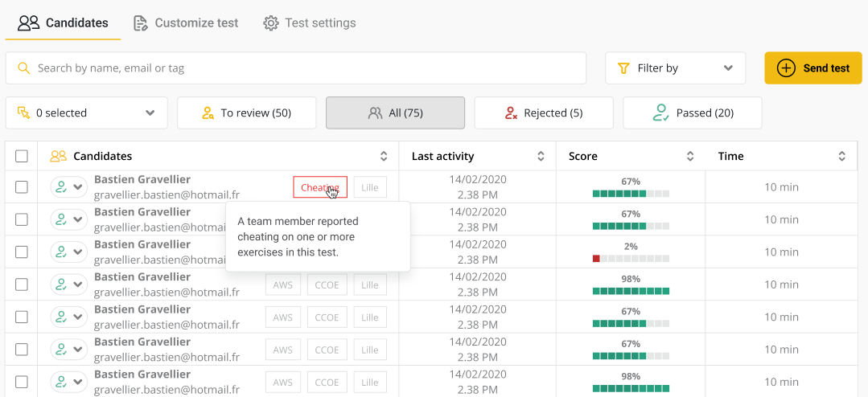Show the Rejected (5) candidates
868x397 pixels.
tap(544, 113)
